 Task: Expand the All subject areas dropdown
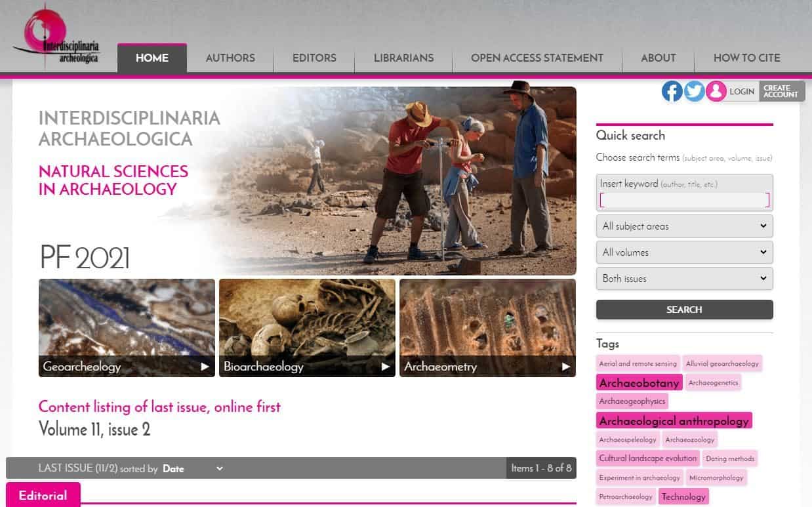click(x=684, y=226)
